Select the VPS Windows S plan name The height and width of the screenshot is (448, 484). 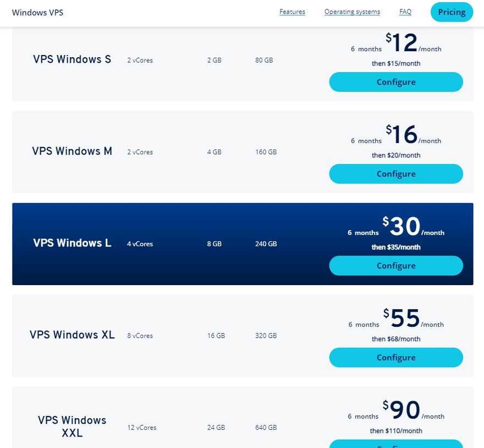(x=72, y=59)
